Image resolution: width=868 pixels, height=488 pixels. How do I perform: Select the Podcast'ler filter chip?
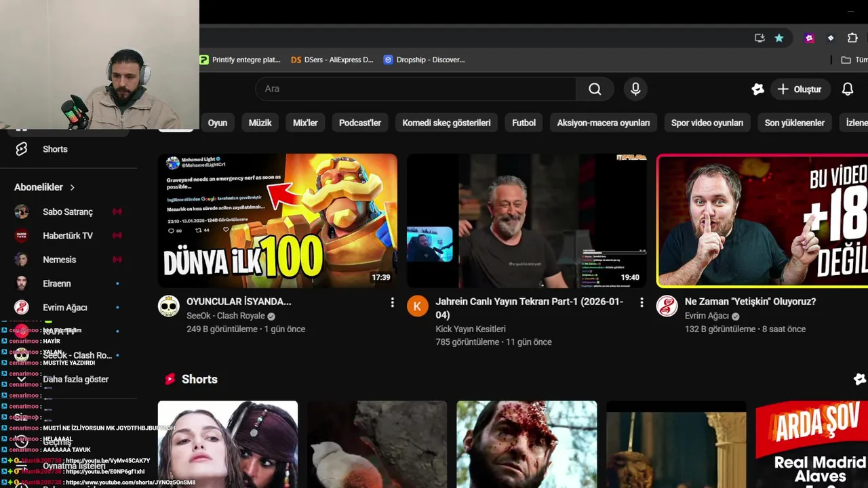point(360,123)
